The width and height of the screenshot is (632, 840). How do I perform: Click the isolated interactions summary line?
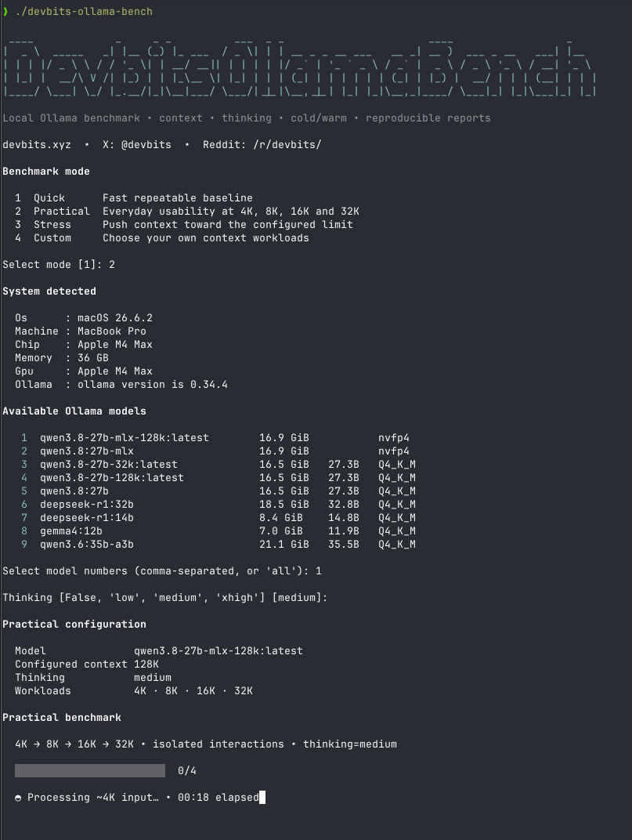pos(206,744)
